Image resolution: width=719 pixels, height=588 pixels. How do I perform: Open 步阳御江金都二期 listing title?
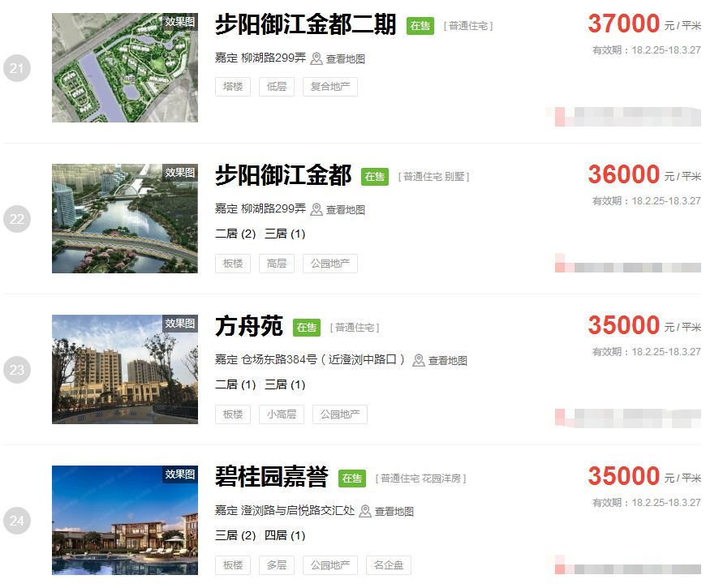305,24
